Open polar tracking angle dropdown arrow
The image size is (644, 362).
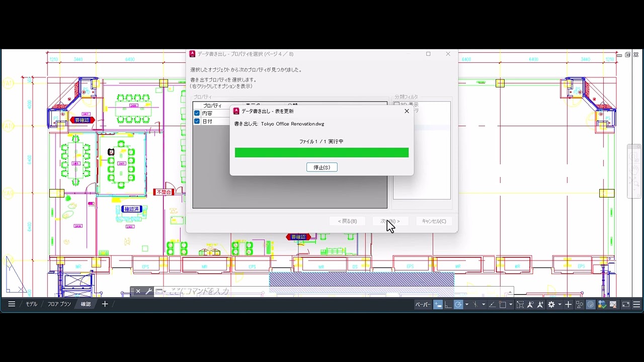click(x=467, y=305)
